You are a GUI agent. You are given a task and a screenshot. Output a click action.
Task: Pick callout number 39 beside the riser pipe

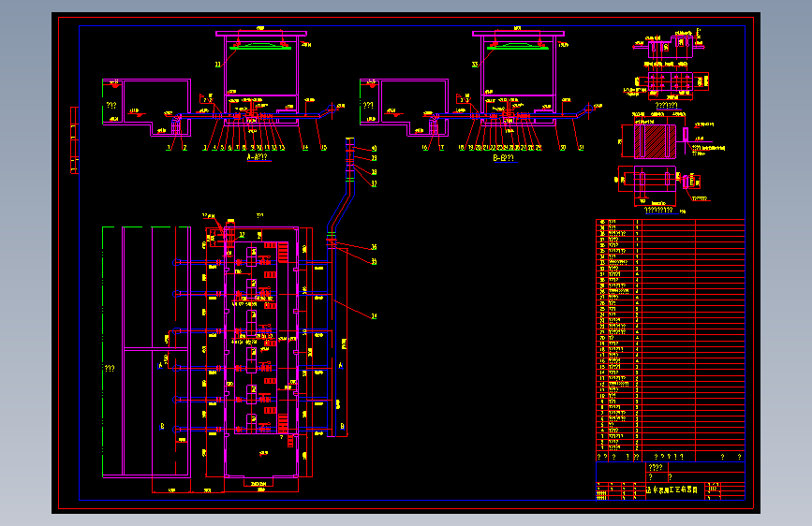[x=374, y=158]
